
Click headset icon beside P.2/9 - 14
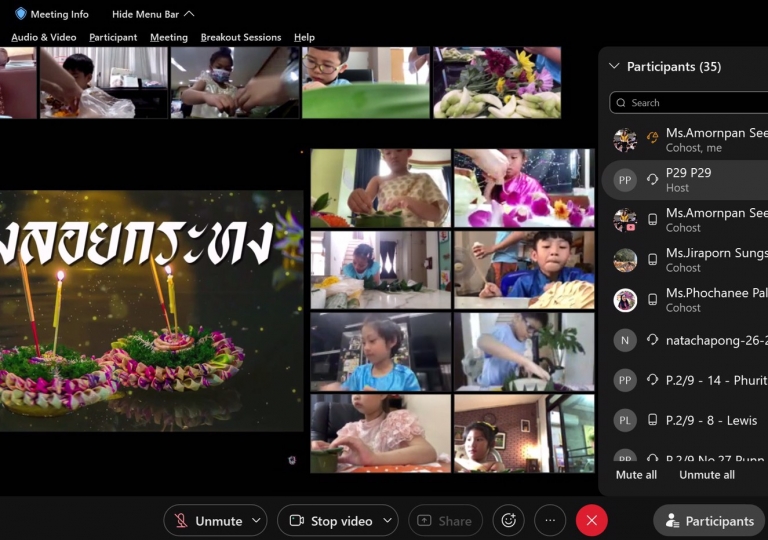click(652, 379)
